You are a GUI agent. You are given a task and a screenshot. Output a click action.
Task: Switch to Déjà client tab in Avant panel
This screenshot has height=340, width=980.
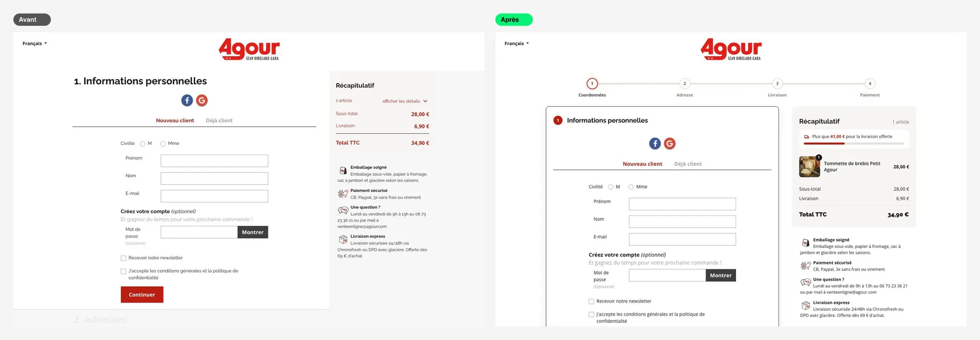(x=219, y=121)
